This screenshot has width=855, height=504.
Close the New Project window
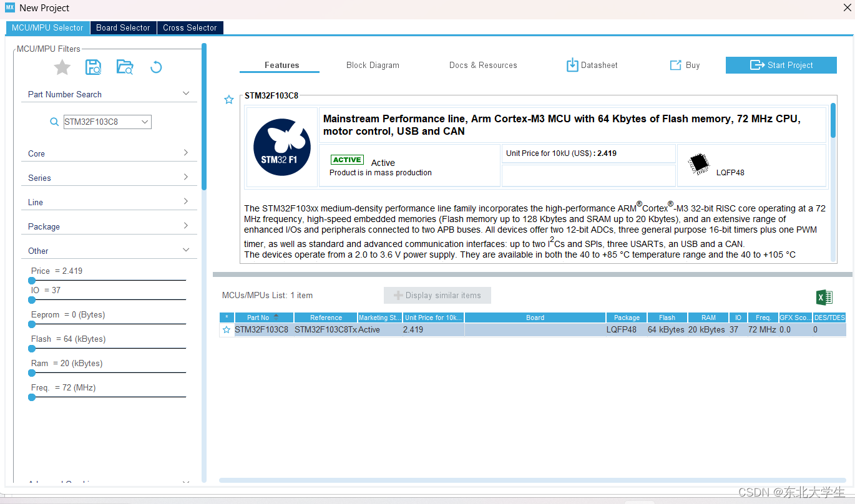click(847, 7)
